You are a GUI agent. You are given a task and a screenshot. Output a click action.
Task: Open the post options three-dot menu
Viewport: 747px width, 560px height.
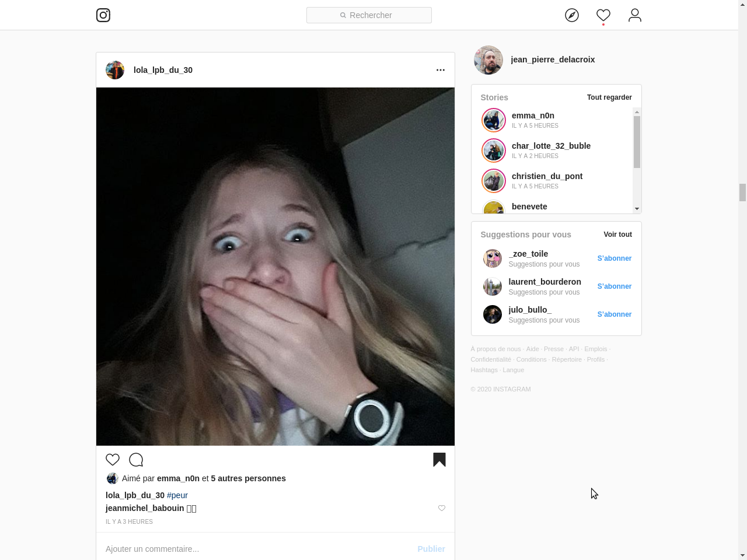[x=441, y=70]
